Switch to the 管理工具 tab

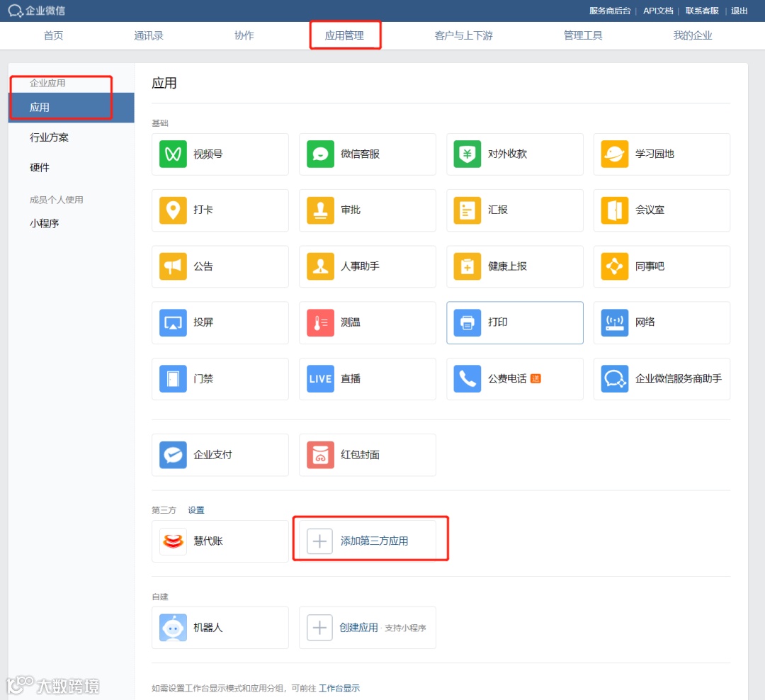pyautogui.click(x=583, y=35)
